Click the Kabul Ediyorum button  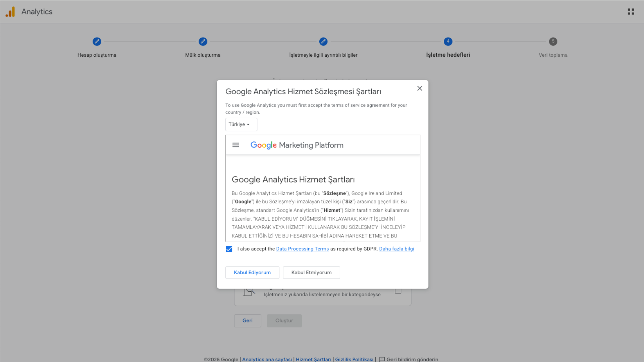coord(252,273)
